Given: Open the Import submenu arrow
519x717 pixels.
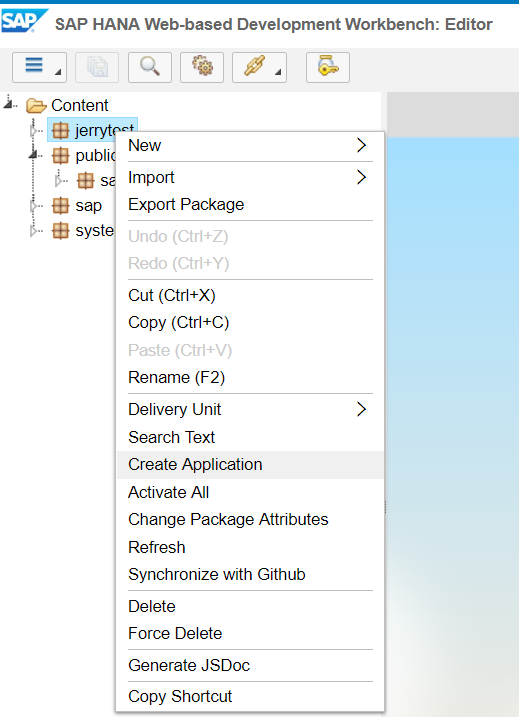Looking at the screenshot, I should tap(361, 177).
